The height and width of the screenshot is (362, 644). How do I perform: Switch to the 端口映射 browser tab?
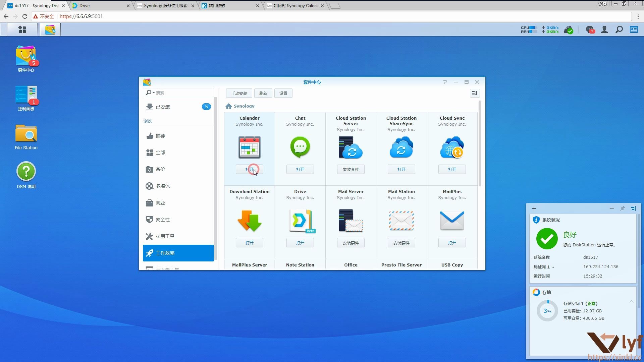coord(230,6)
